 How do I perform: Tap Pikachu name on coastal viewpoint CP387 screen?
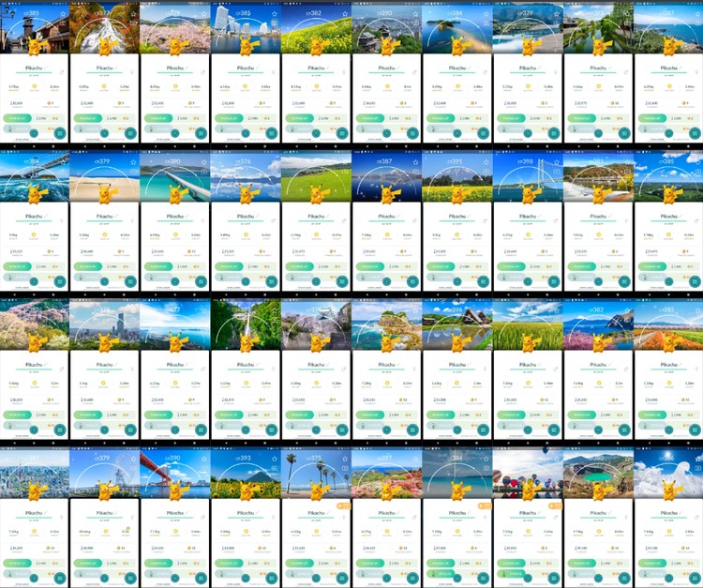668,68
